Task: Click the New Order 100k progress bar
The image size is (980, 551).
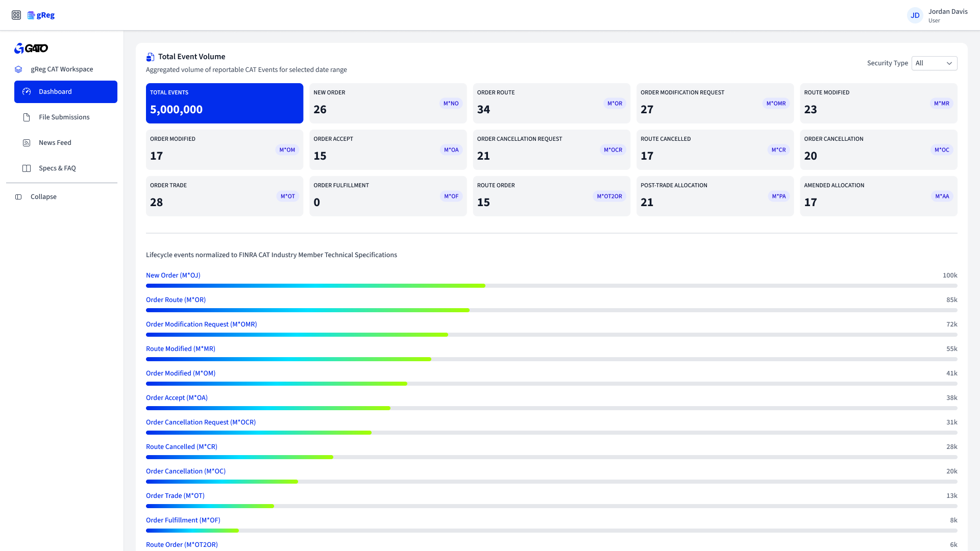Action: pyautogui.click(x=552, y=286)
